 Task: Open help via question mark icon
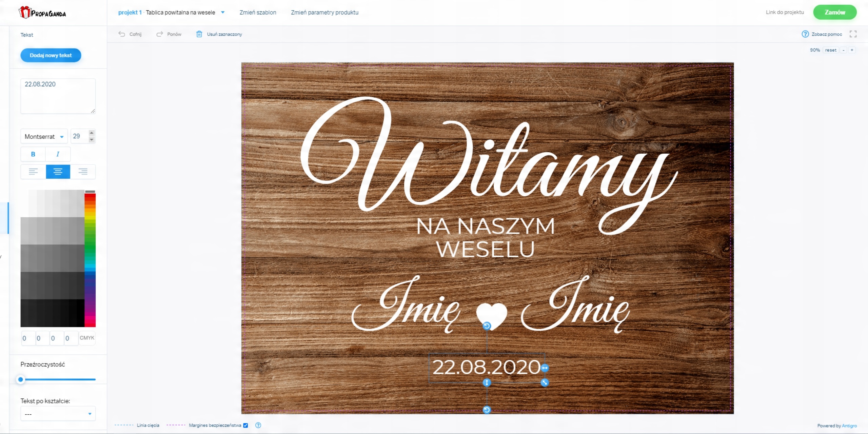click(805, 34)
